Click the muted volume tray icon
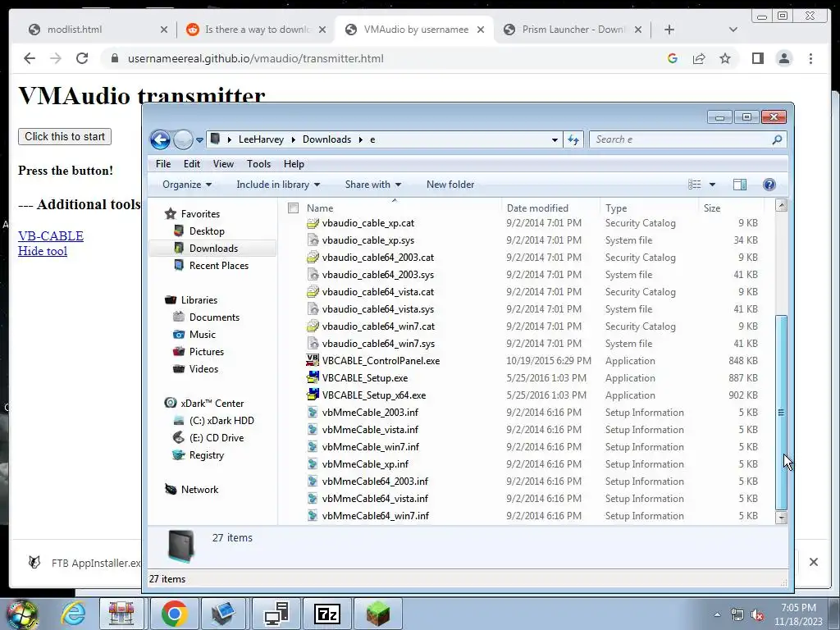Viewport: 840px width, 630px height. pyautogui.click(x=757, y=615)
